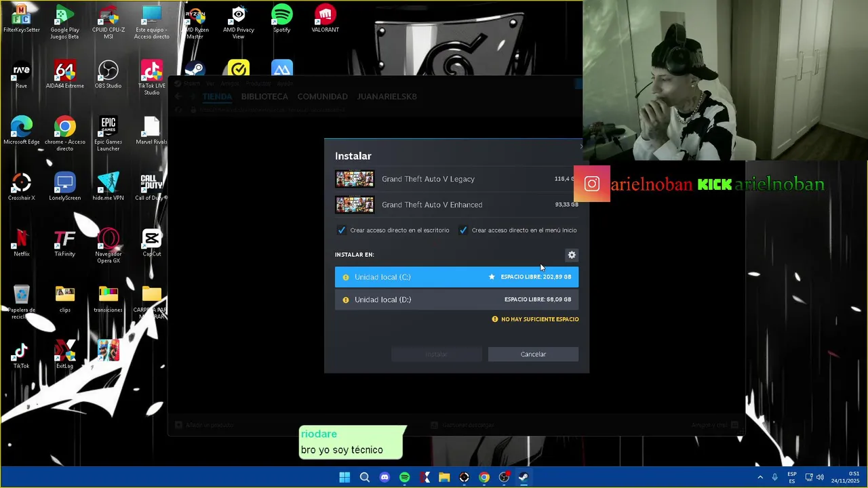Click microphone icon in system tray
This screenshot has width=868, height=488.
[x=774, y=477]
